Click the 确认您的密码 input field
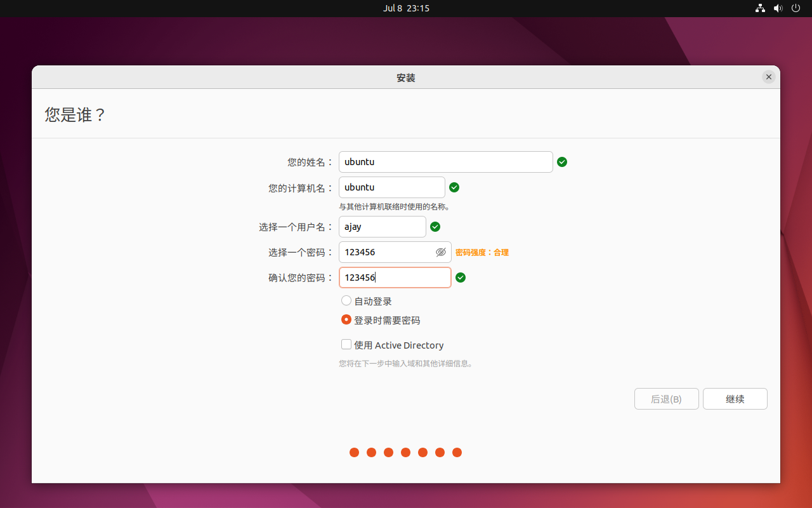This screenshot has height=508, width=812. point(395,277)
